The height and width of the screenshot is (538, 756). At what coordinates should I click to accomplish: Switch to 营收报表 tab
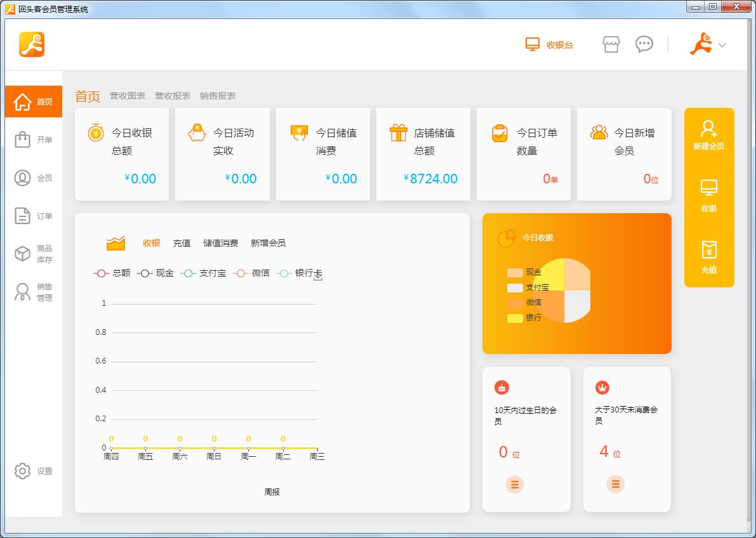pos(173,96)
